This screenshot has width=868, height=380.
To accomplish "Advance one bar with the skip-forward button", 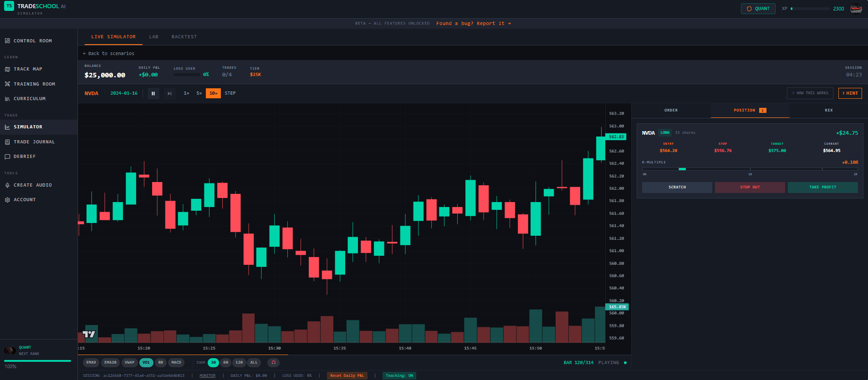I will click(x=169, y=93).
